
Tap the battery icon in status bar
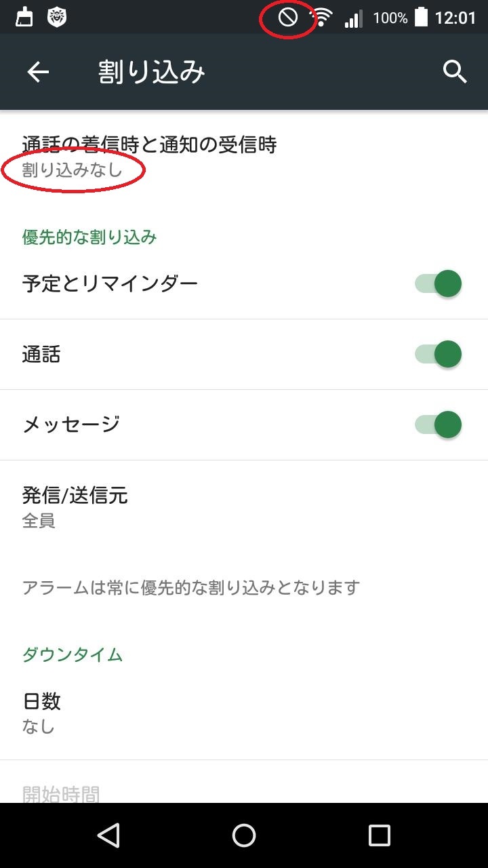(421, 18)
